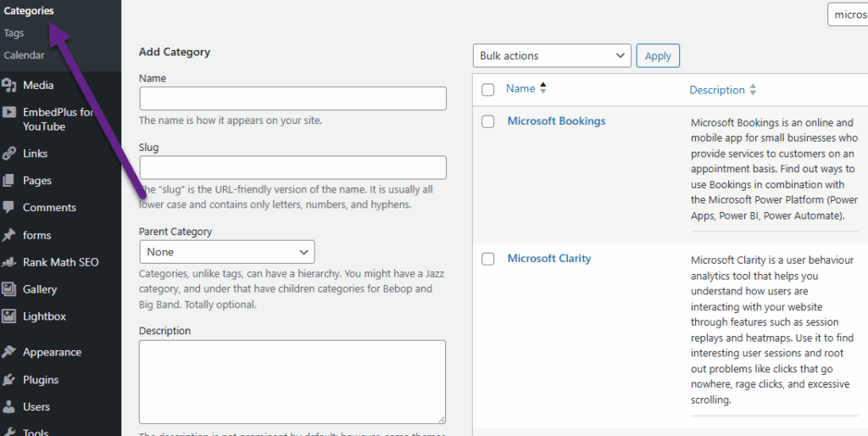This screenshot has height=436, width=868.
Task: Sort categories by the Name column
Action: coord(520,89)
